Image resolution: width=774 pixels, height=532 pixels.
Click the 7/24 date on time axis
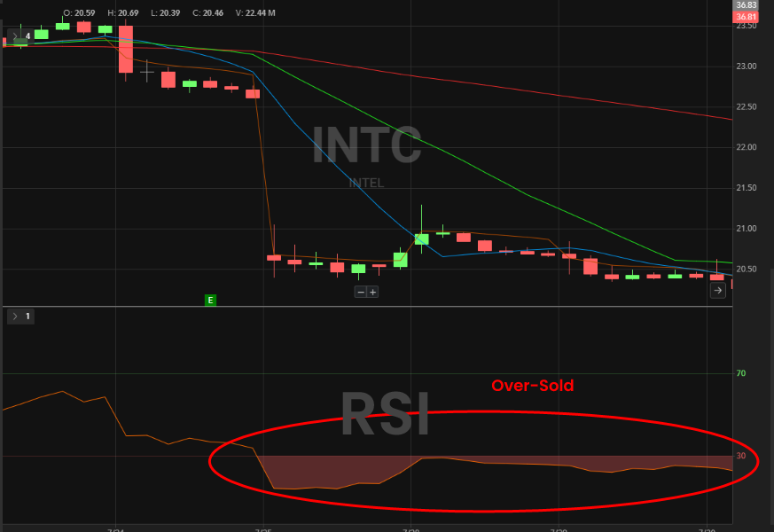(x=115, y=528)
